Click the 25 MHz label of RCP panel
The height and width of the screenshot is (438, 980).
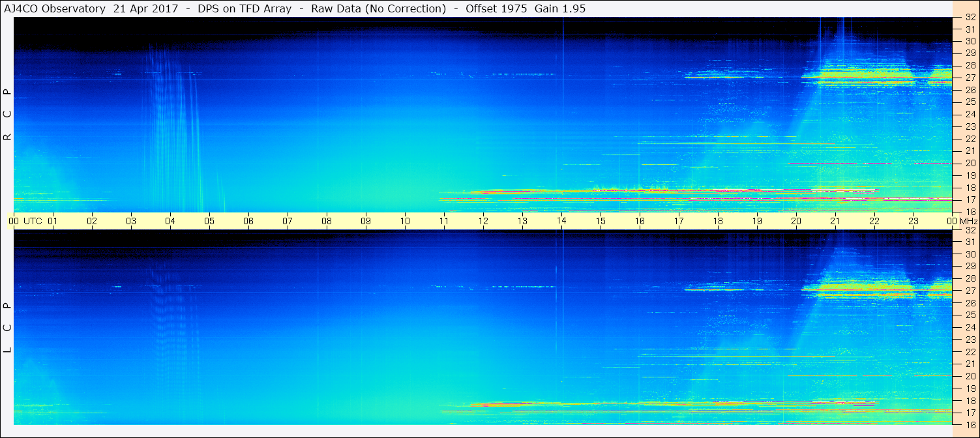point(970,102)
